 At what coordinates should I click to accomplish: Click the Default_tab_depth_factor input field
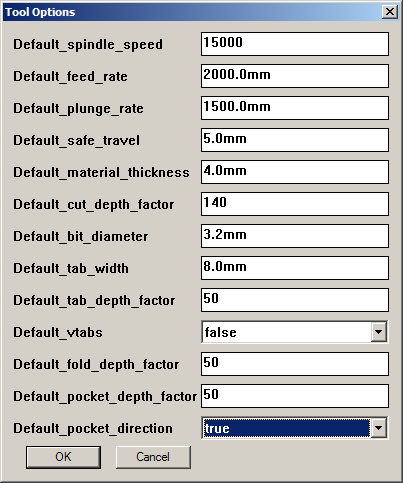[x=295, y=300]
